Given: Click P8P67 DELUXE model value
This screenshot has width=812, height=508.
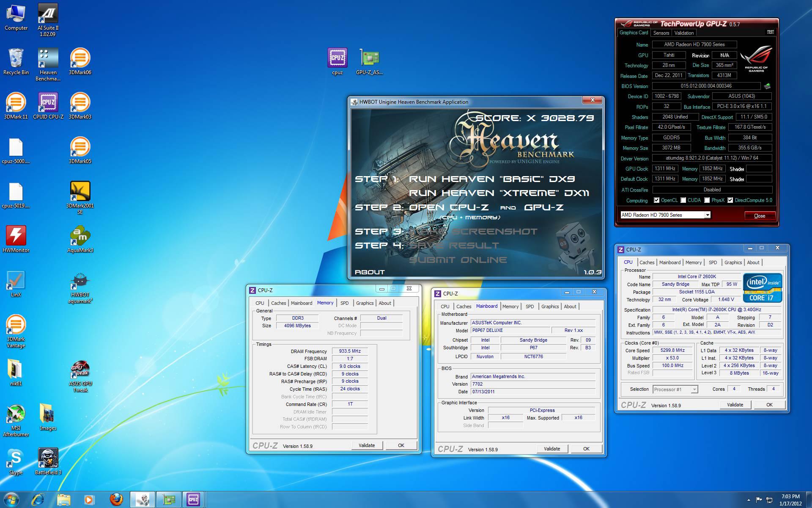Looking at the screenshot, I should point(510,330).
